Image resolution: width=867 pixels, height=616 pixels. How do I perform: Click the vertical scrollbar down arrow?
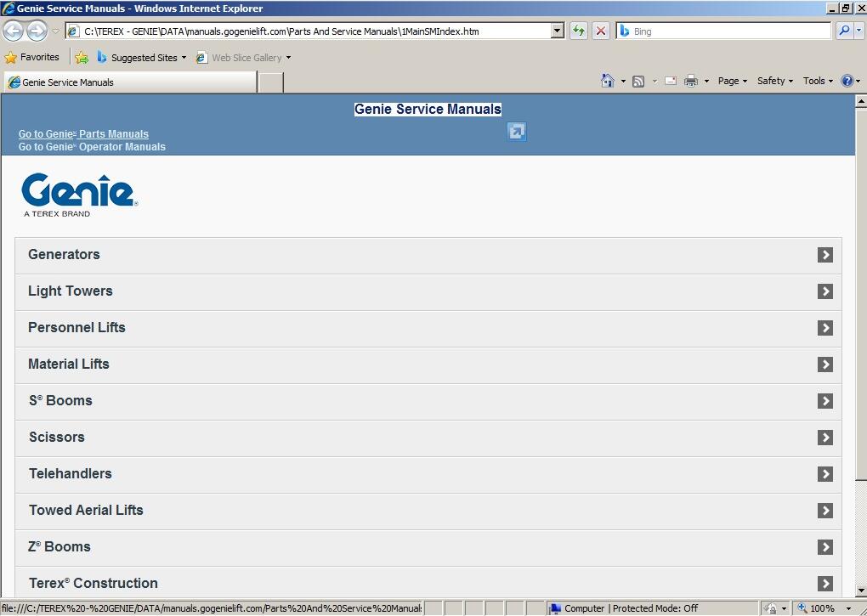point(861,591)
